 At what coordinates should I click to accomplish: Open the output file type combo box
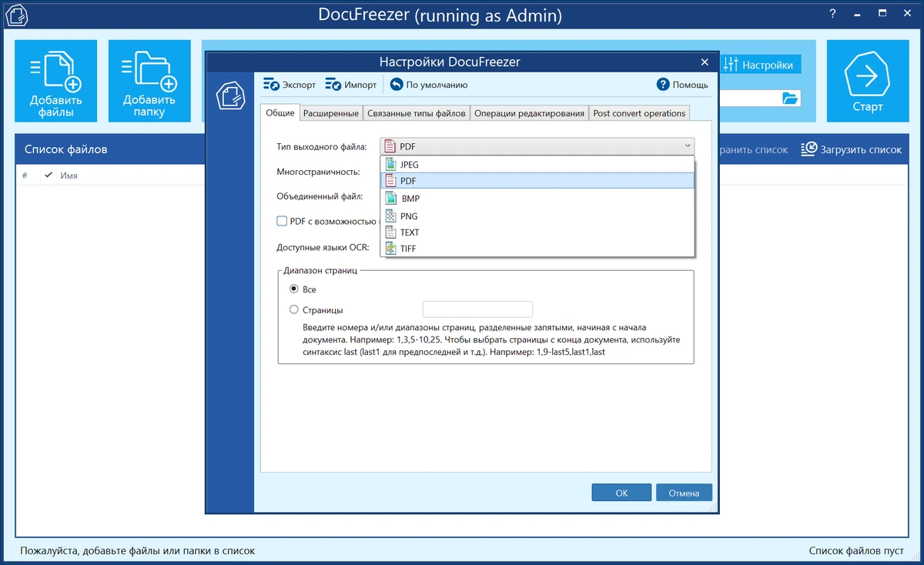tap(537, 146)
